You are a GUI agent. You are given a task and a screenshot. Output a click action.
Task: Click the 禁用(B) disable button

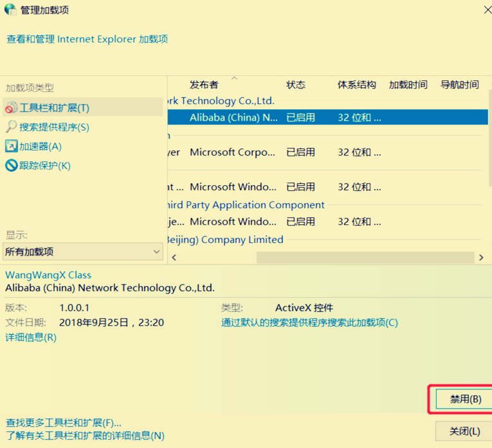[x=465, y=399]
